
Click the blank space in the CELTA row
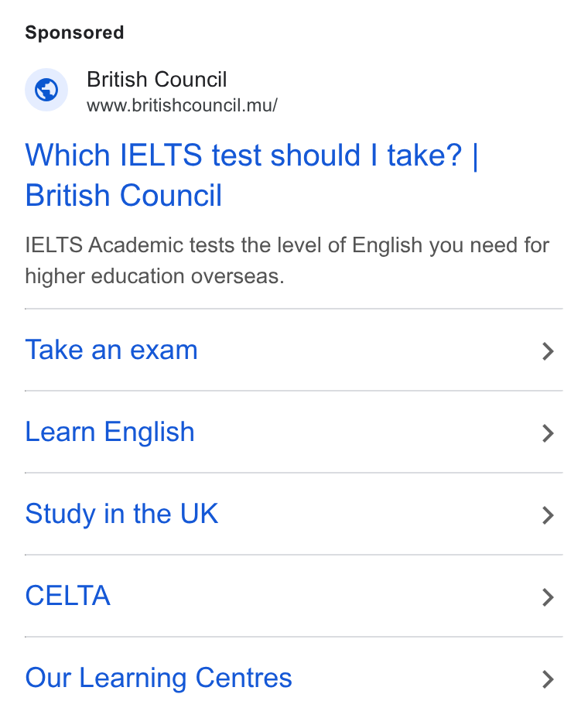point(325,597)
